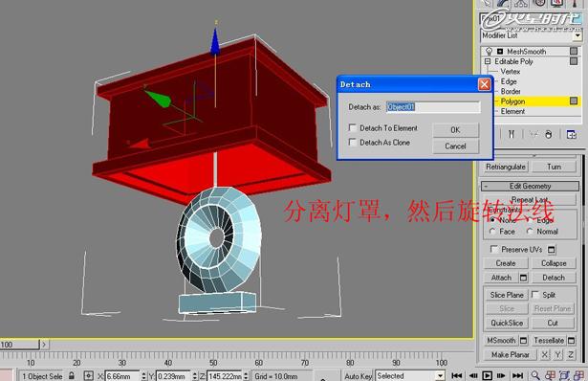Viewport: 588px width, 381px height.
Task: Open the Modifier List dropdown
Action: tap(577, 35)
